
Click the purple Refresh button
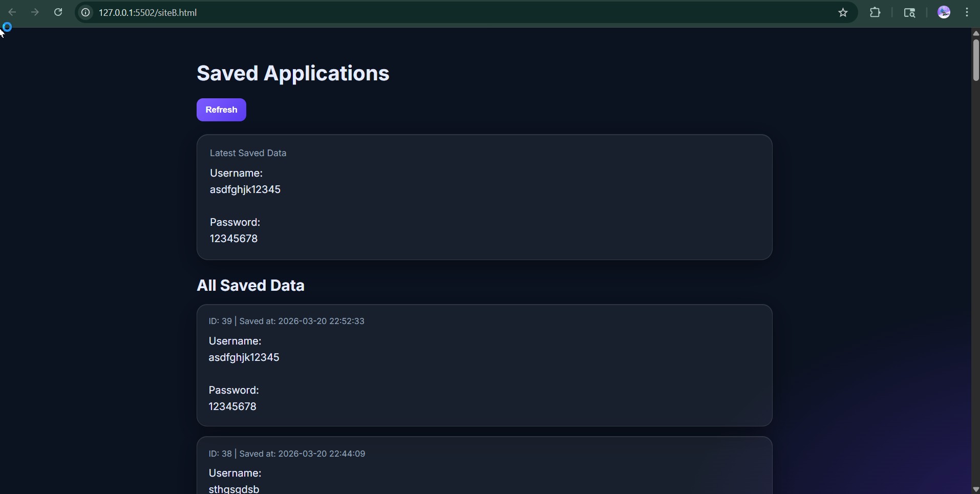pyautogui.click(x=221, y=110)
